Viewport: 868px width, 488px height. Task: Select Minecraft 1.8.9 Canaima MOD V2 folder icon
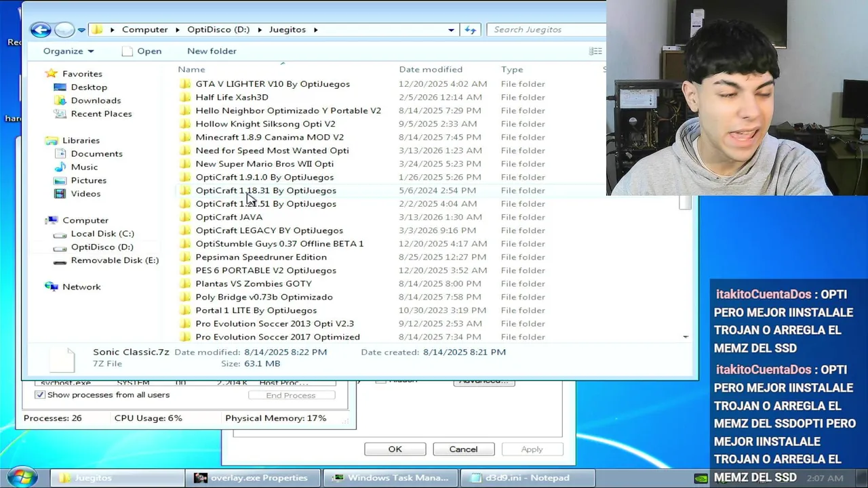[185, 137]
